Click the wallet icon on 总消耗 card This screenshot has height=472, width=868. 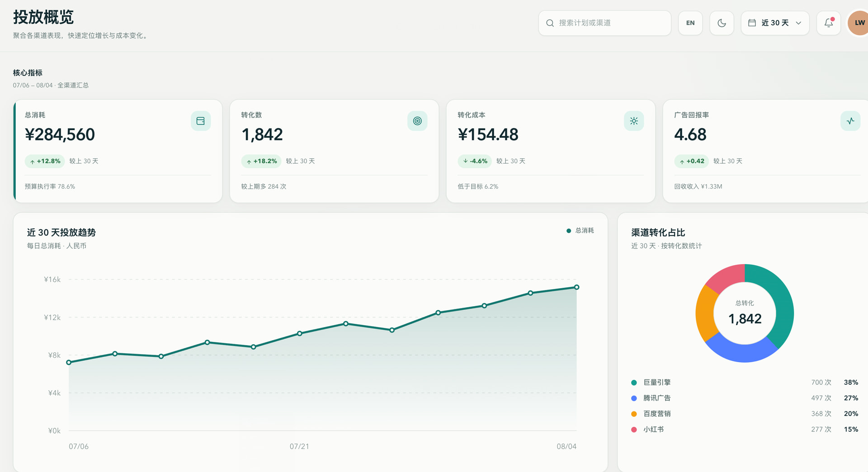click(201, 121)
